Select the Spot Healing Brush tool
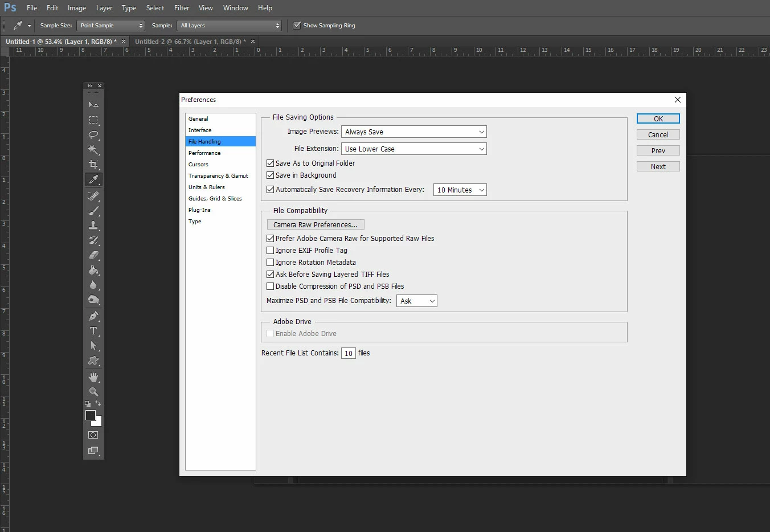This screenshot has height=532, width=770. point(93,196)
